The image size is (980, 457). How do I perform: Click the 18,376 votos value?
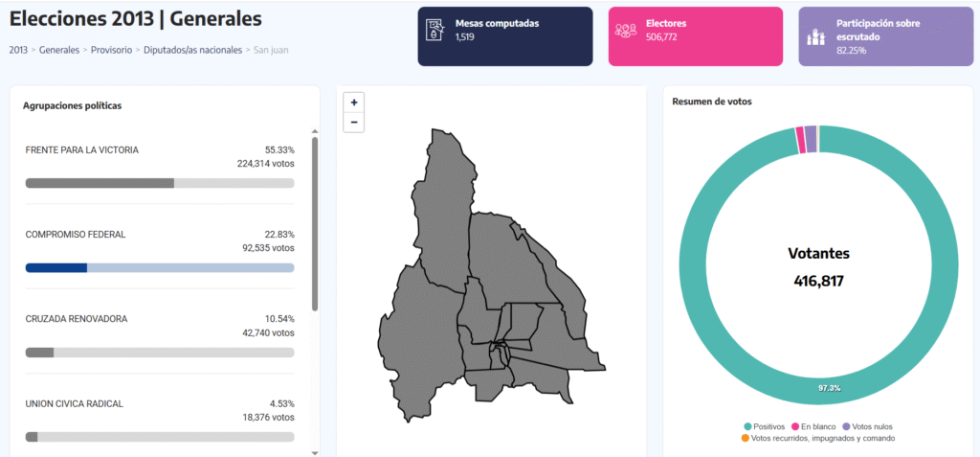(x=268, y=417)
